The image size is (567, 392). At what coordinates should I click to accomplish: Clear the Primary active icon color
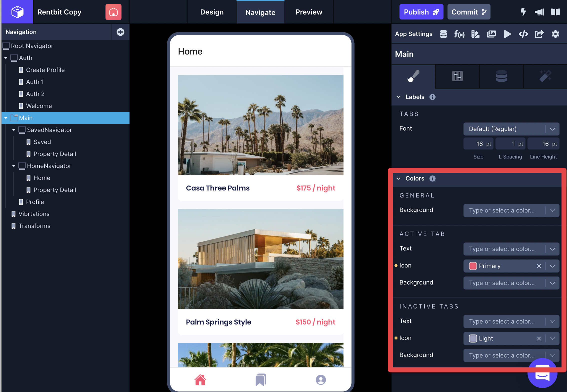(539, 266)
